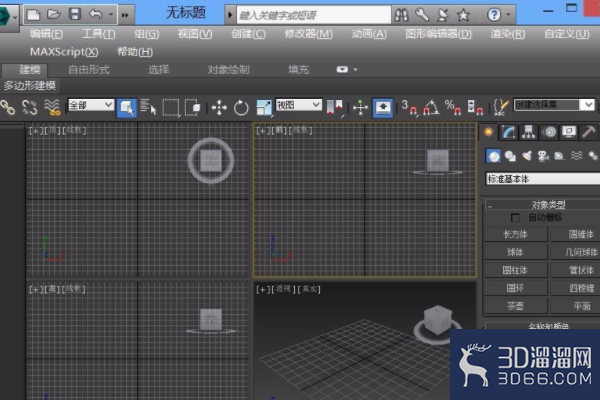This screenshot has height=400, width=600.
Task: Click the New Scene icon
Action: click(x=33, y=15)
